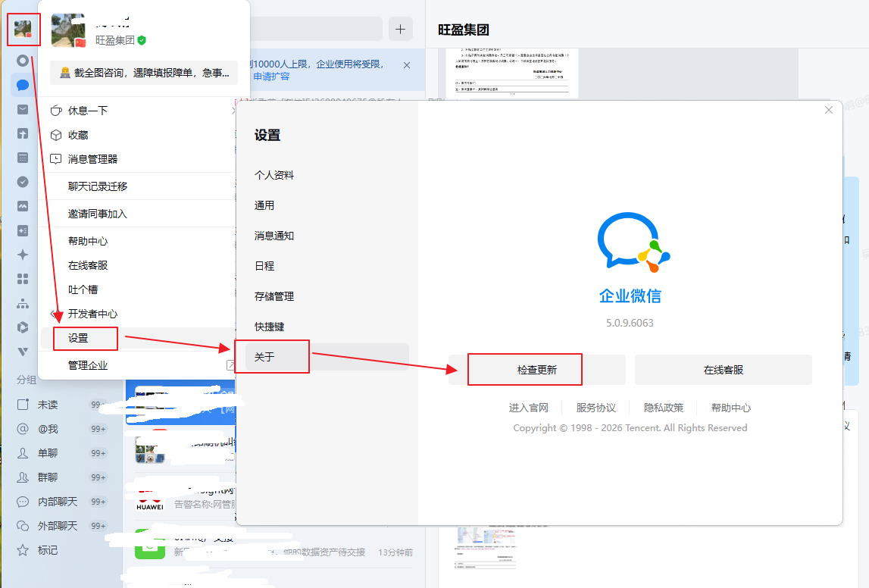Open the document thumbnail at the top of the chat
Viewport: 869px width, 588px height.
[512, 73]
